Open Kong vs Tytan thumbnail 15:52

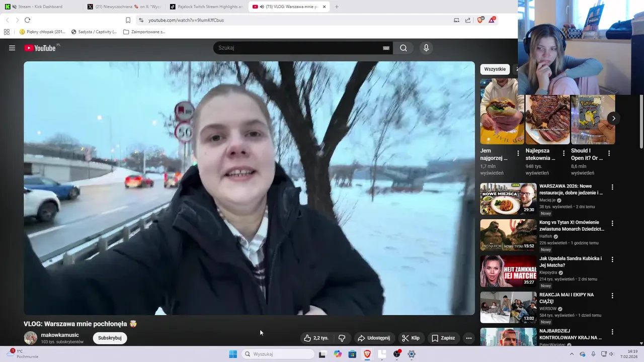pyautogui.click(x=508, y=235)
